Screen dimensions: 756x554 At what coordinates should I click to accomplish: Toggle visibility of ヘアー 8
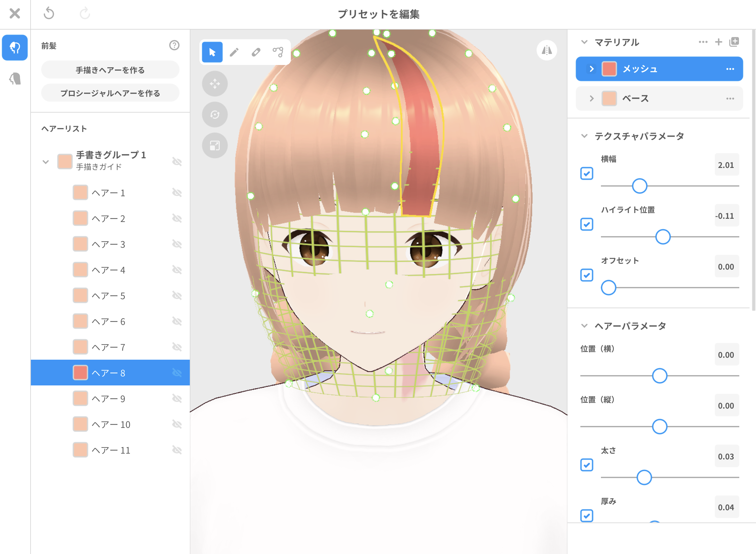coord(177,373)
